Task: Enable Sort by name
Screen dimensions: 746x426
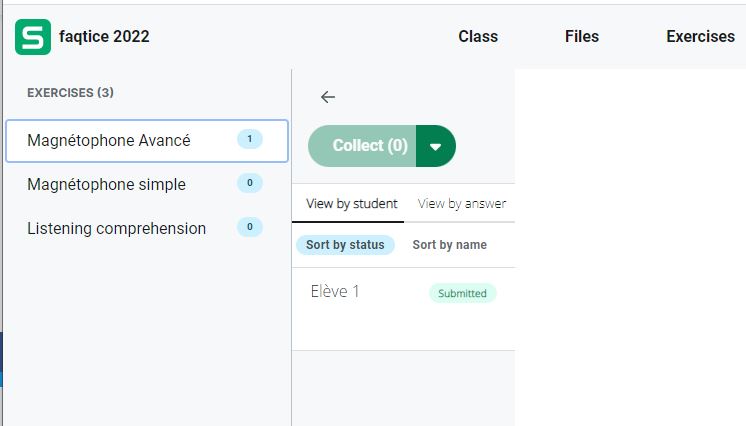Action: click(x=449, y=245)
